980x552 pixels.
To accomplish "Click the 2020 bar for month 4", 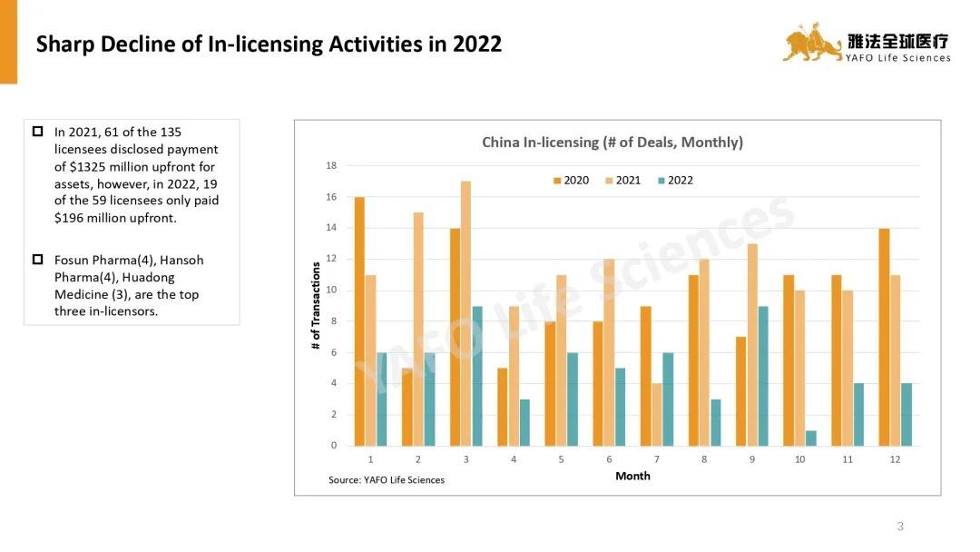I will coord(503,407).
